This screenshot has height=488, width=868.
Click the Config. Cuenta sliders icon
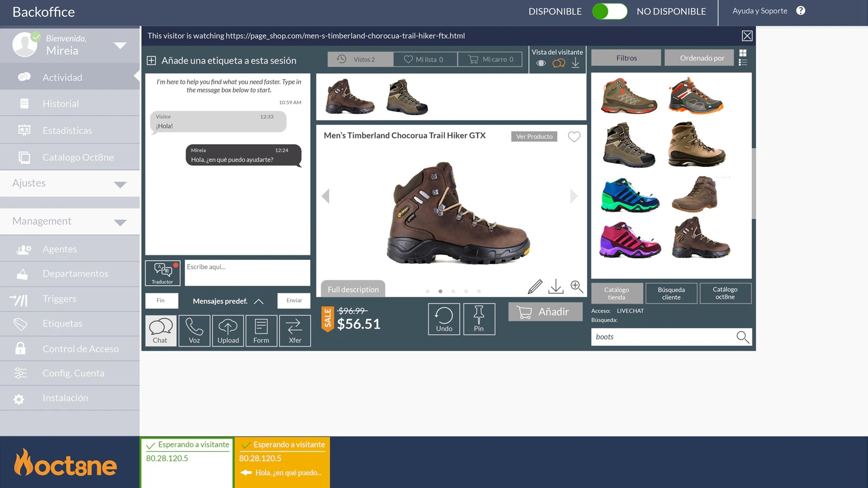(20, 373)
